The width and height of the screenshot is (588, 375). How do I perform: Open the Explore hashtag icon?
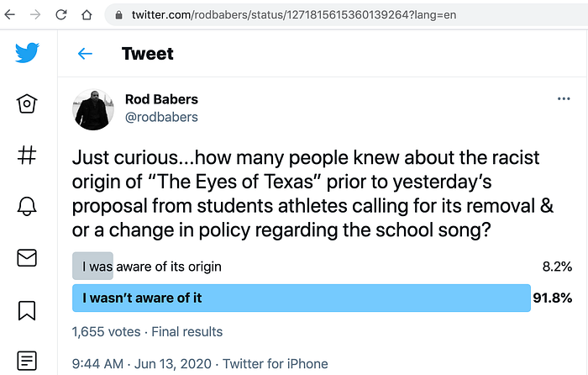click(x=27, y=155)
